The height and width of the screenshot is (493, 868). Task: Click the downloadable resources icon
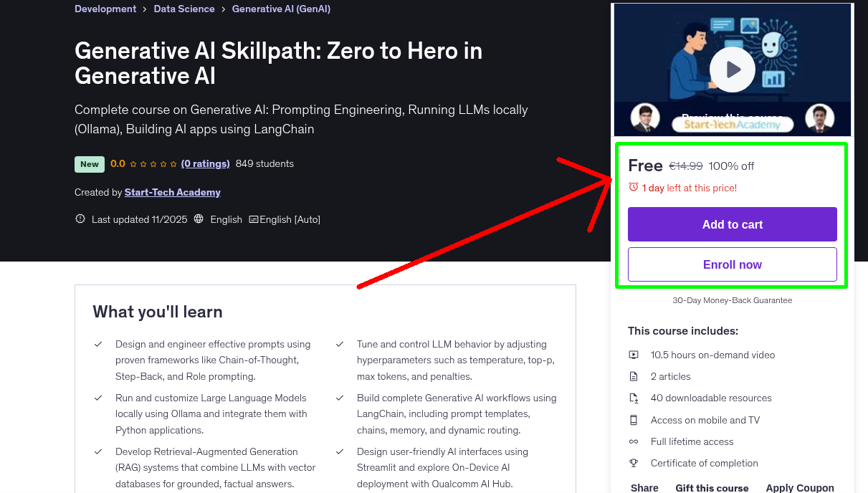634,398
